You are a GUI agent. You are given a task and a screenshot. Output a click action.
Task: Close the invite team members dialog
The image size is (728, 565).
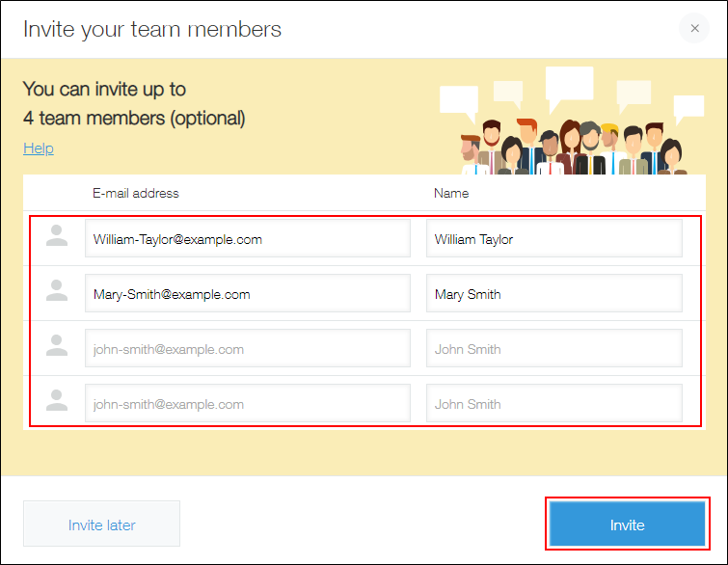694,29
